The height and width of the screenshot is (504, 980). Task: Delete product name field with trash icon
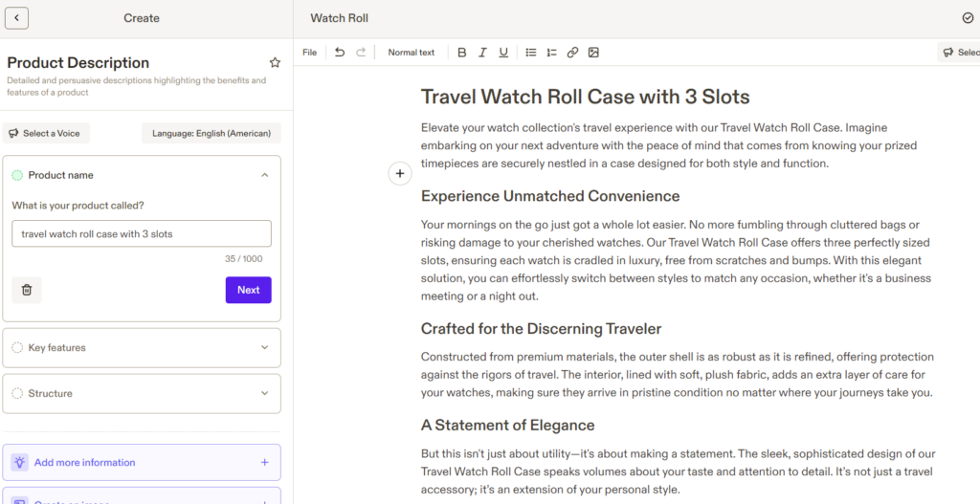point(27,290)
